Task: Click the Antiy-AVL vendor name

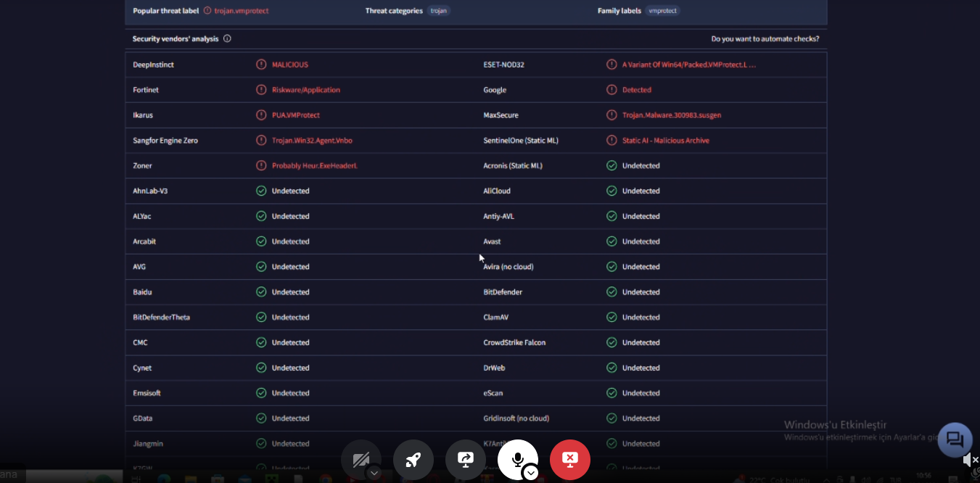Action: tap(498, 216)
